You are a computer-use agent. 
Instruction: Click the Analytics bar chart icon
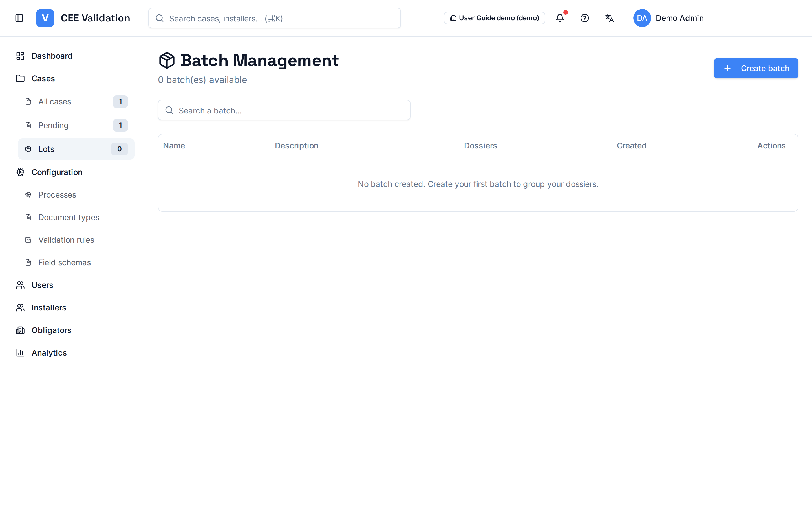tap(20, 353)
